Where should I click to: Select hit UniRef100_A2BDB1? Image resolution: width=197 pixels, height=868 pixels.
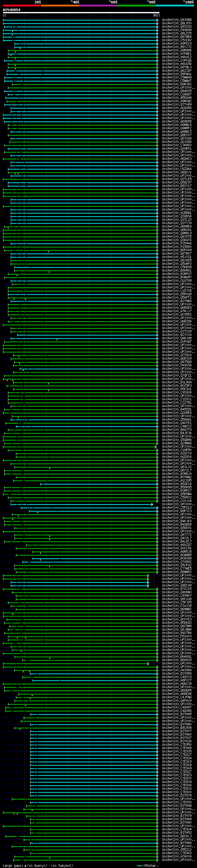(176, 213)
